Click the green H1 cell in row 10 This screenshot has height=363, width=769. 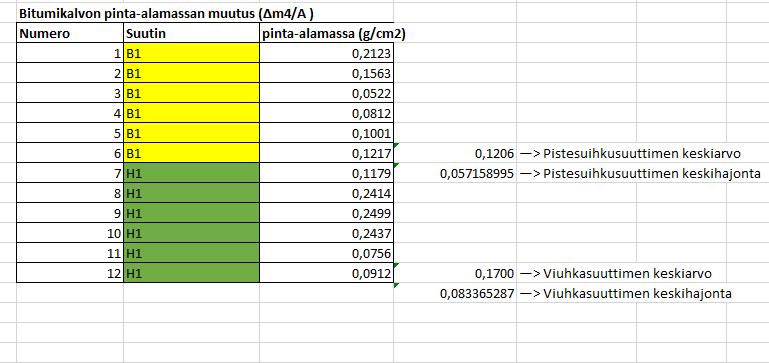click(191, 233)
